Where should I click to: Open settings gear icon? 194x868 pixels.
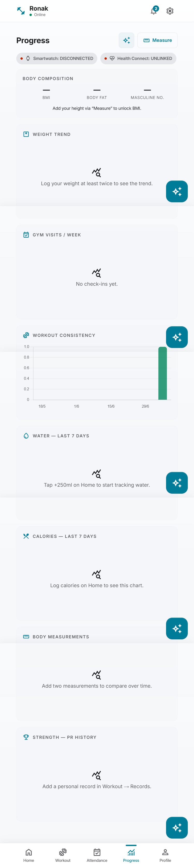170,11
